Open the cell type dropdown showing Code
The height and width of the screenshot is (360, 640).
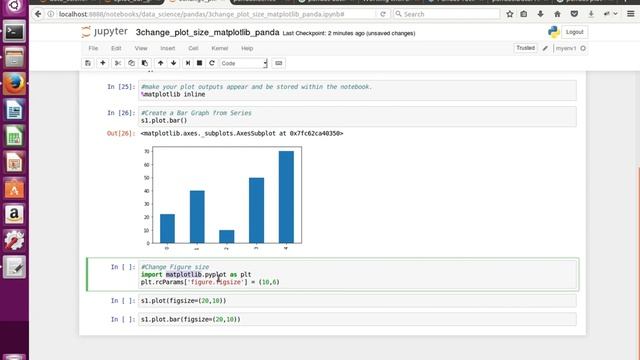[244, 63]
